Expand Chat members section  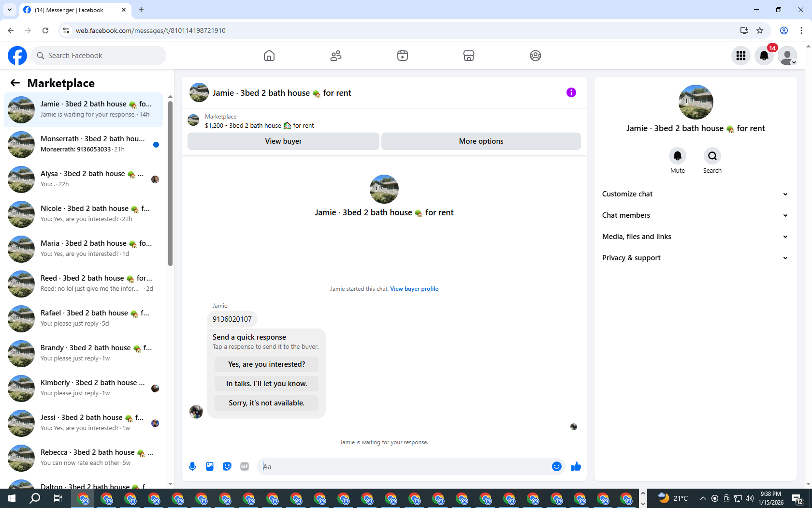(x=696, y=215)
